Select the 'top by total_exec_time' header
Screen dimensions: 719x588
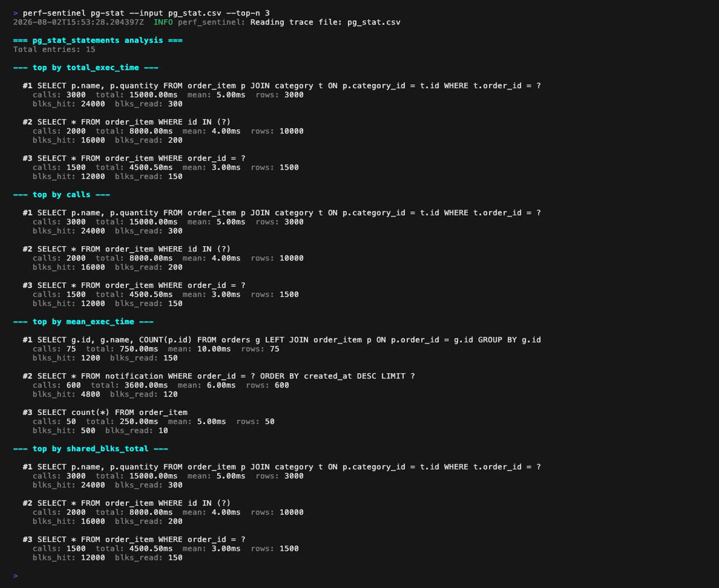click(x=86, y=68)
